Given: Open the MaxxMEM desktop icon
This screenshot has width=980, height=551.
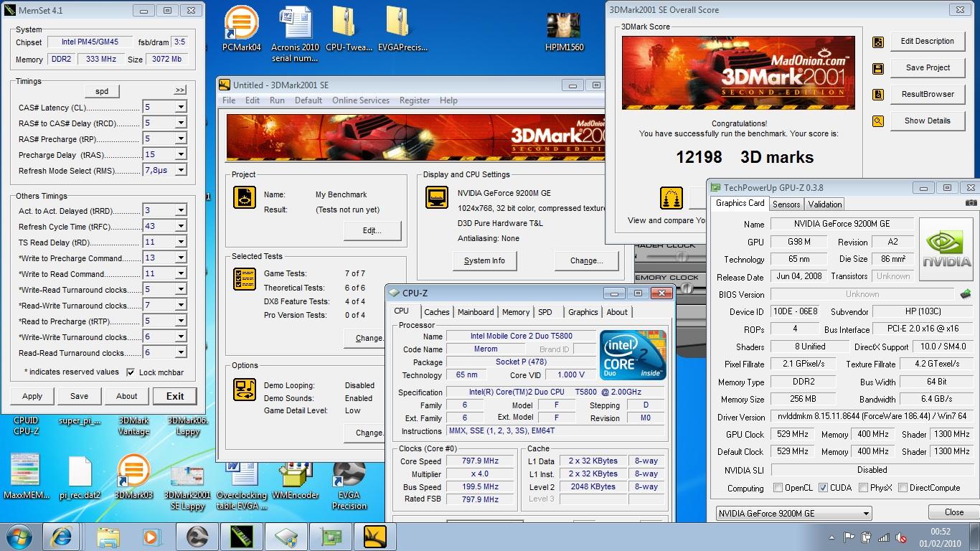Looking at the screenshot, I should (26, 477).
